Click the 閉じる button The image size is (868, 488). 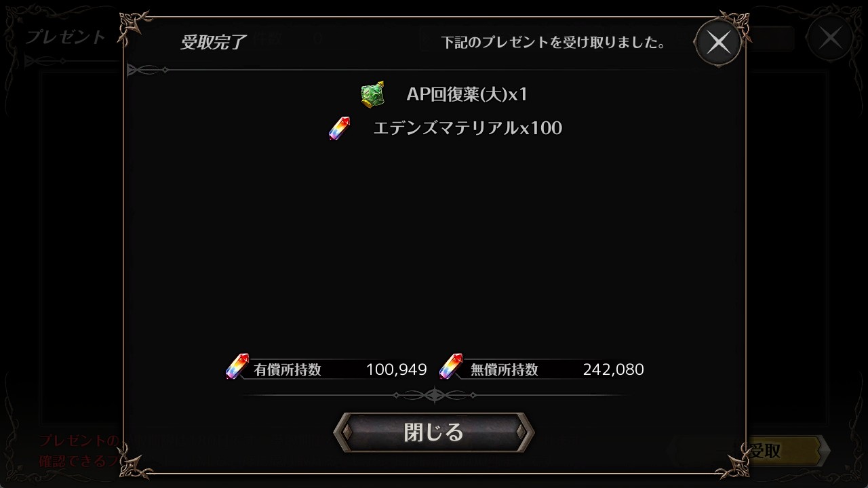pyautogui.click(x=434, y=432)
